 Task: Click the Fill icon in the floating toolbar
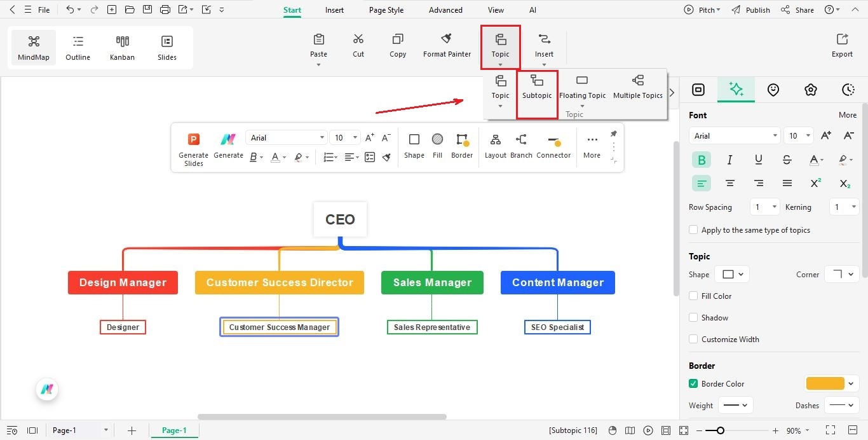(x=437, y=146)
